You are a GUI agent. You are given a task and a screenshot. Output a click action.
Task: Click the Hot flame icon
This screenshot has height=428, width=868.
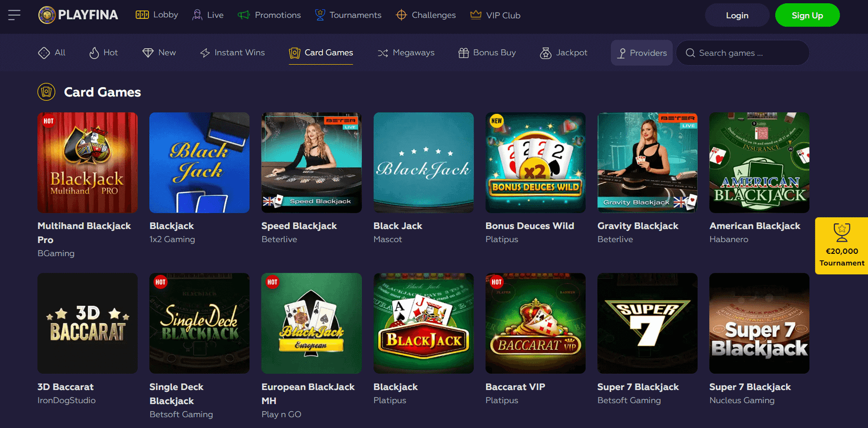click(94, 53)
